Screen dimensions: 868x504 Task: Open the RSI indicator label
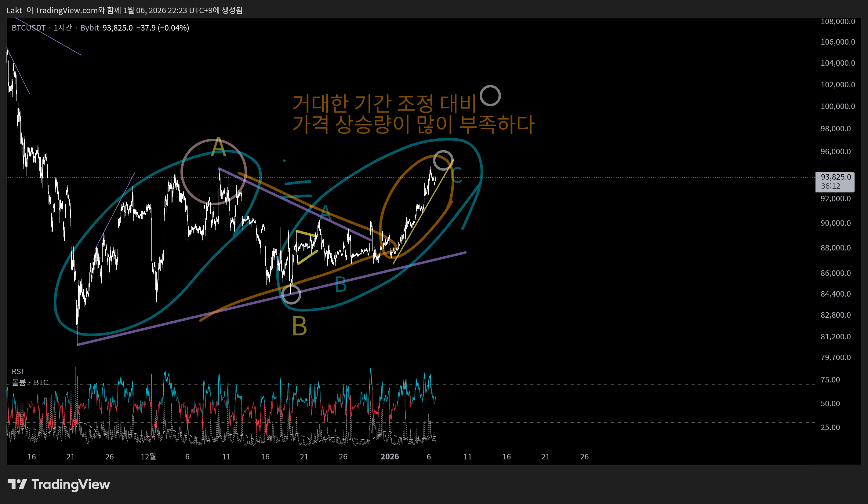18,371
